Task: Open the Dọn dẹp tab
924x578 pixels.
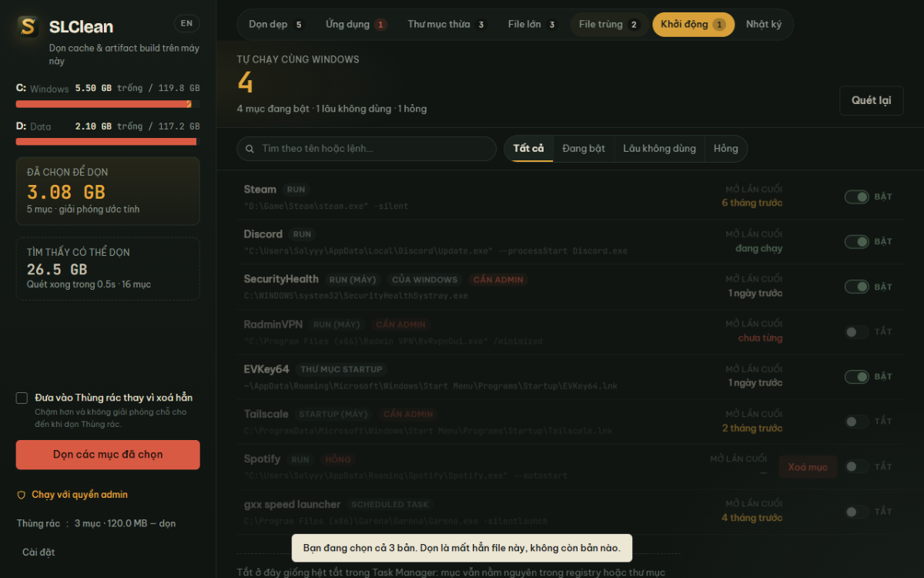Action: click(x=275, y=25)
